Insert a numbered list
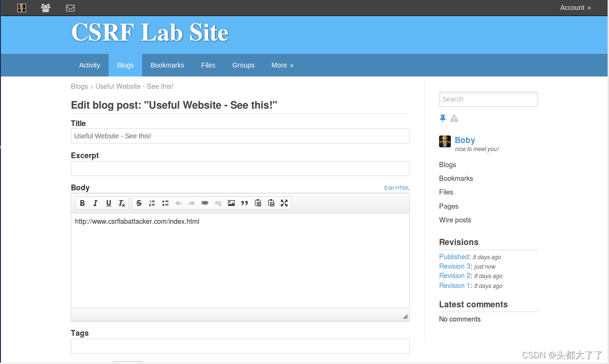 point(152,203)
